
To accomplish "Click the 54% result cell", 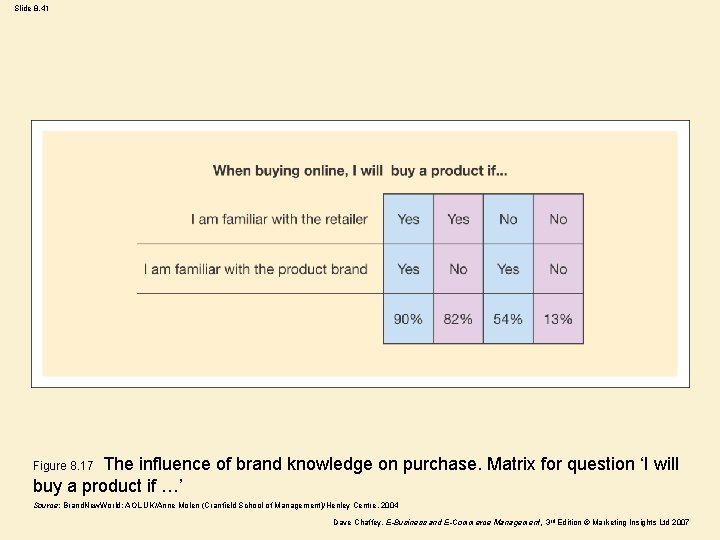I will pos(508,319).
